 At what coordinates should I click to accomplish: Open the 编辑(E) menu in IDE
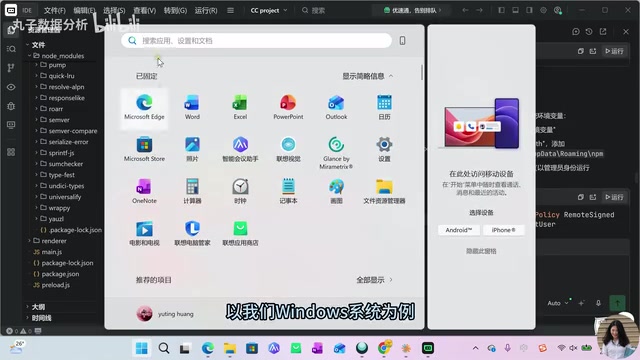point(84,10)
